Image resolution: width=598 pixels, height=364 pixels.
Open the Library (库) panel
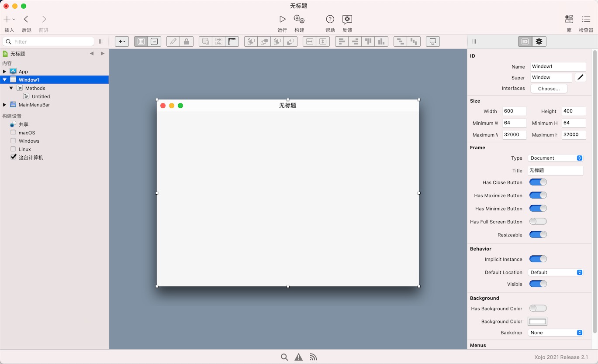pos(569,19)
